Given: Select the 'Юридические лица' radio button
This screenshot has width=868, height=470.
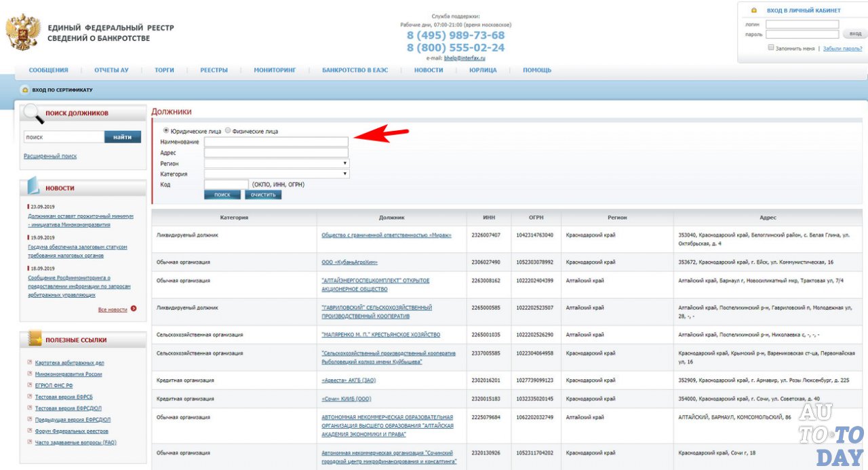Looking at the screenshot, I should (166, 130).
